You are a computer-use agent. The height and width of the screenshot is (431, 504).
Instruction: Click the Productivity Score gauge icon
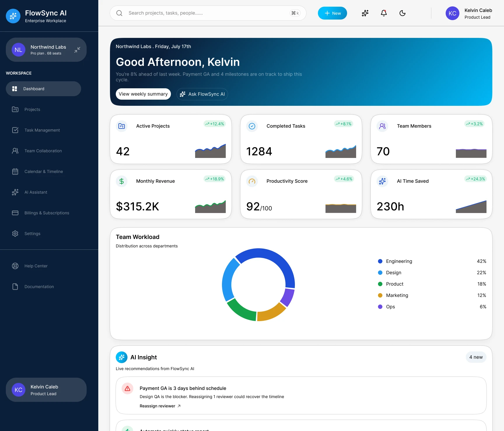(252, 181)
